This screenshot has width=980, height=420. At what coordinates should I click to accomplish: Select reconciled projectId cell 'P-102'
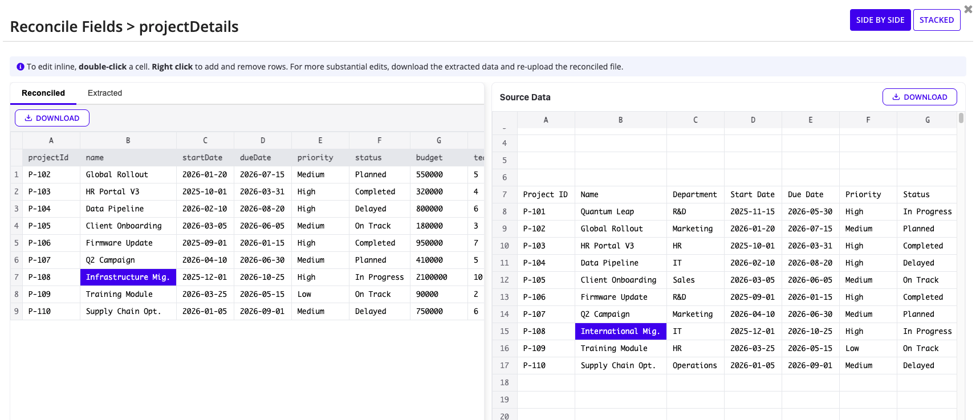51,174
